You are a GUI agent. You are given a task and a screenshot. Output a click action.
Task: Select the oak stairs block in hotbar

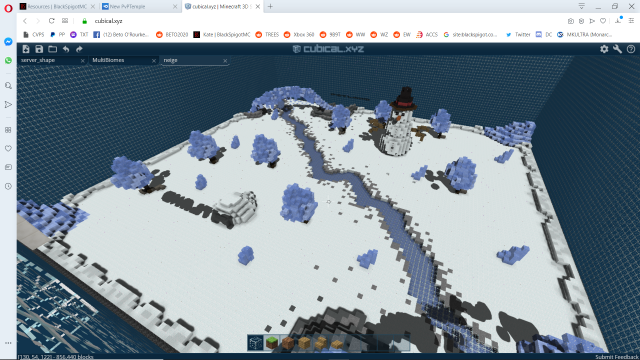(x=321, y=343)
